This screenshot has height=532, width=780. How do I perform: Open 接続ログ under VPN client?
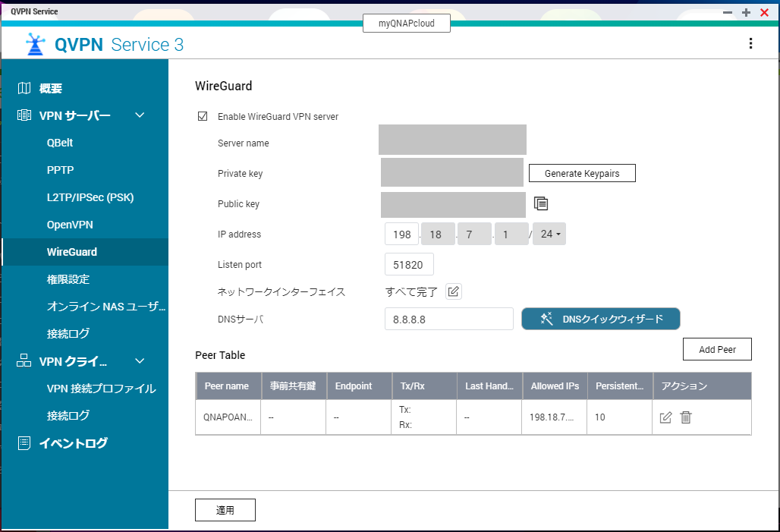68,416
